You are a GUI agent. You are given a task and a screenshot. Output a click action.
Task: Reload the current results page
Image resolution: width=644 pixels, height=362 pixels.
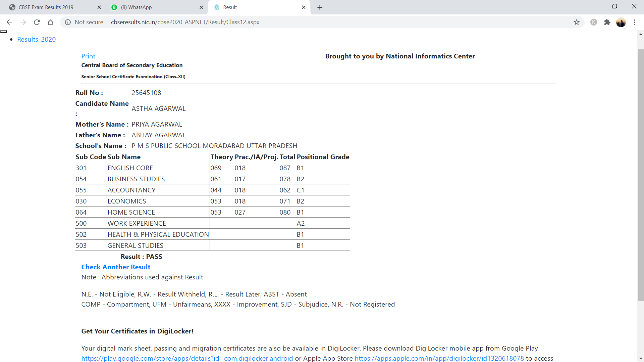click(37, 22)
